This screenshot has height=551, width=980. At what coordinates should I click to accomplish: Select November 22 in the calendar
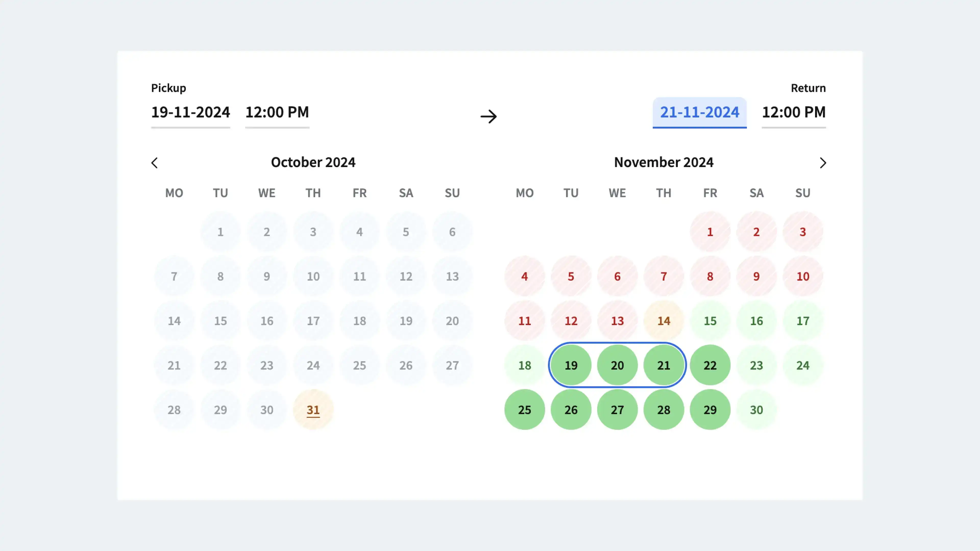pyautogui.click(x=710, y=365)
